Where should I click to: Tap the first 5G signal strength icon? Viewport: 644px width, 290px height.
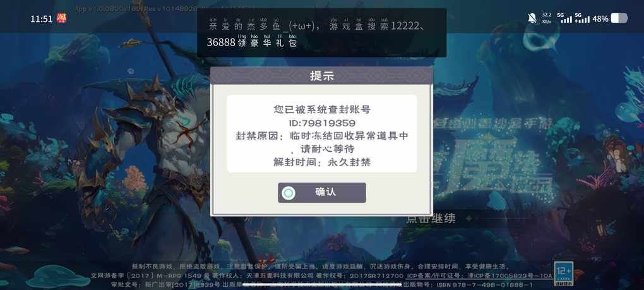click(x=564, y=18)
